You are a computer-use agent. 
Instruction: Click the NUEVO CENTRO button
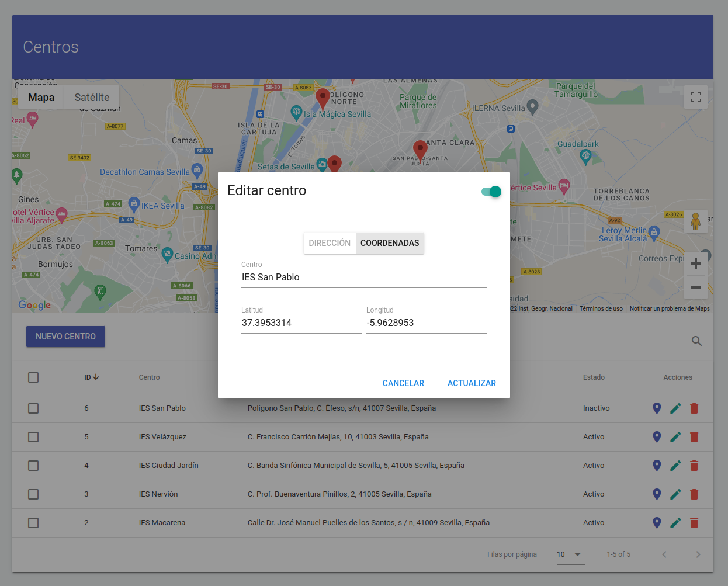(65, 337)
